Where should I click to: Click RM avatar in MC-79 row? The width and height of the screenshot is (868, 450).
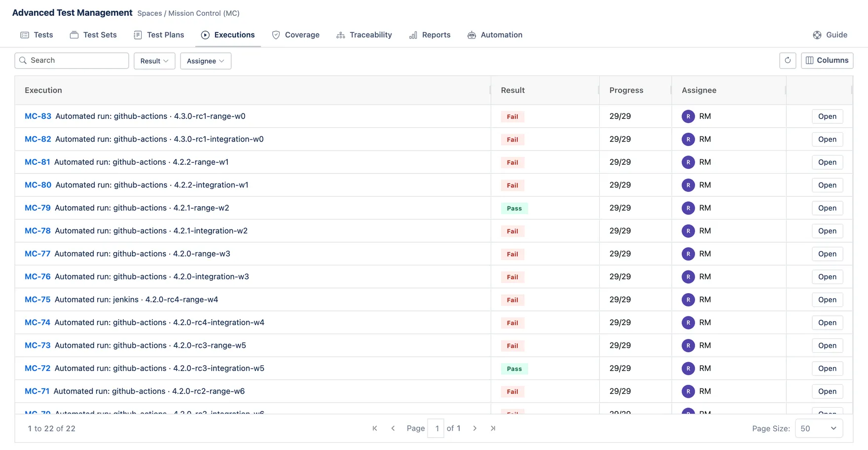coord(688,208)
